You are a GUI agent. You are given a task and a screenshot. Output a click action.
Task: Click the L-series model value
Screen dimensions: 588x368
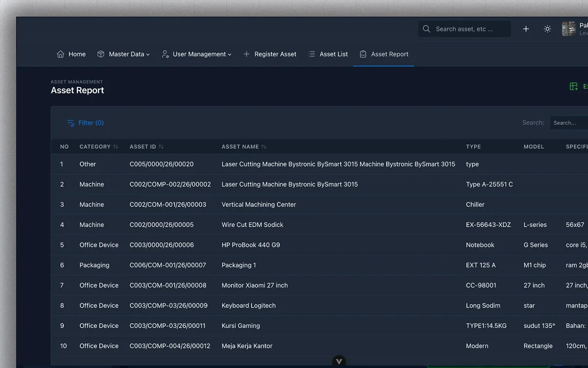535,225
